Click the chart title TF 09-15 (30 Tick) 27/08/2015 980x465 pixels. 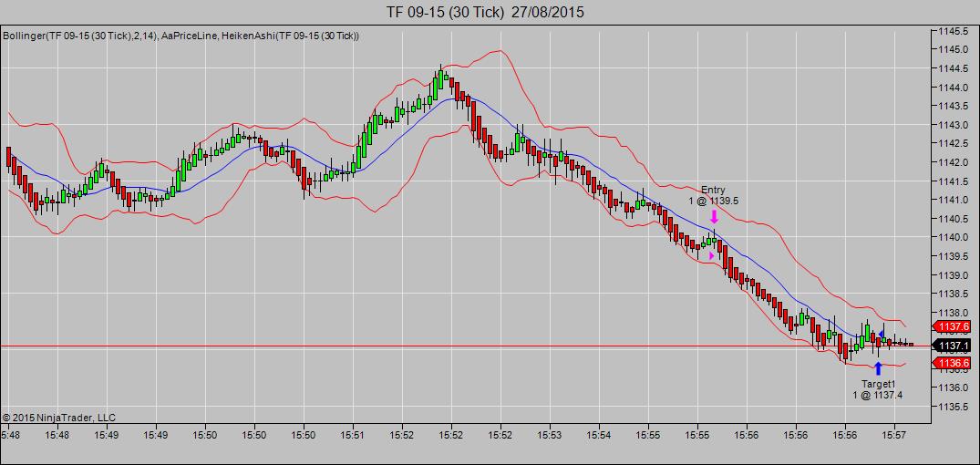pyautogui.click(x=485, y=12)
